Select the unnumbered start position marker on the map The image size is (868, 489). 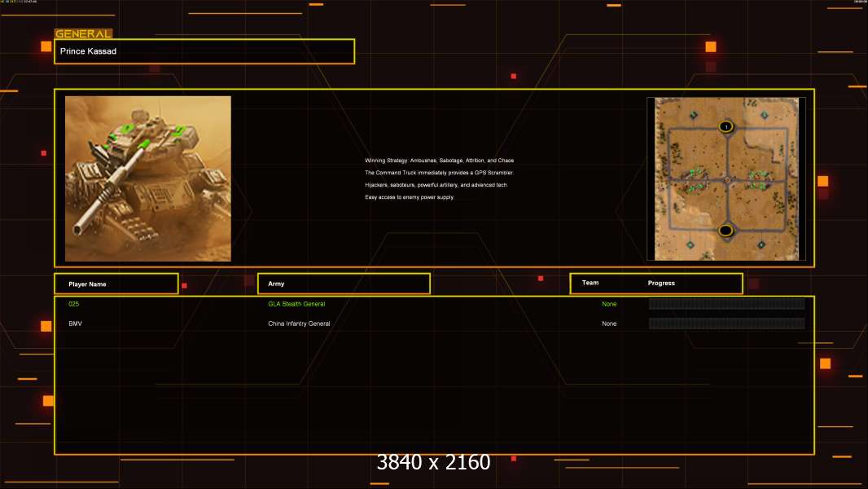(726, 231)
